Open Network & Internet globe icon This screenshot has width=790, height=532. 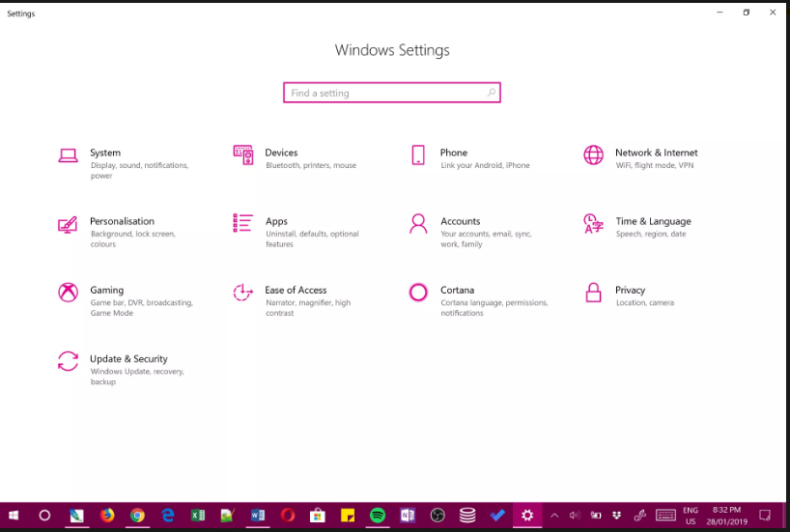click(x=594, y=155)
